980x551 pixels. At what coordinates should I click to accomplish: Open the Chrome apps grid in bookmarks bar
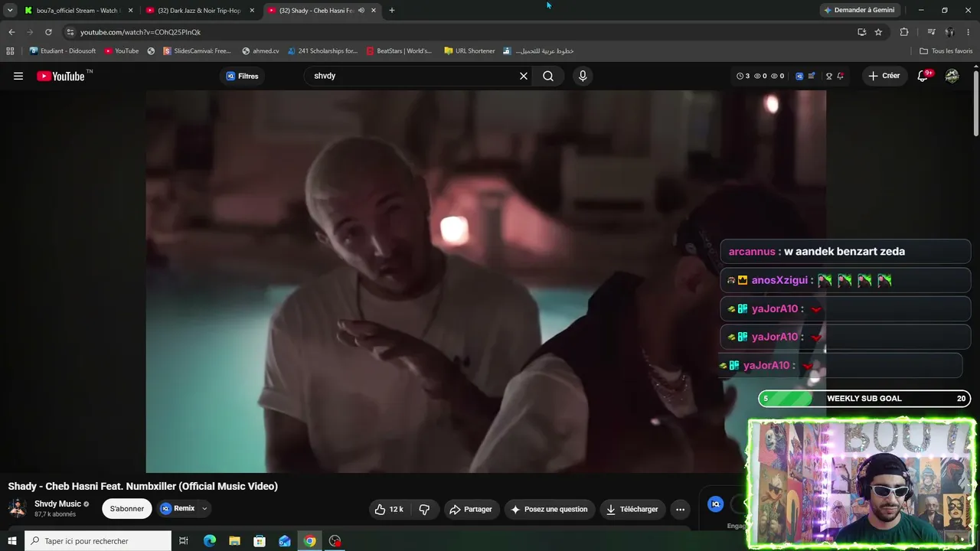point(10,51)
